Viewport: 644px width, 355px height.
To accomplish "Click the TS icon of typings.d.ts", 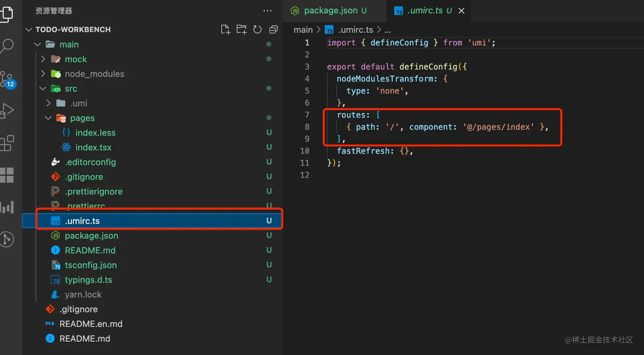I will coord(55,280).
